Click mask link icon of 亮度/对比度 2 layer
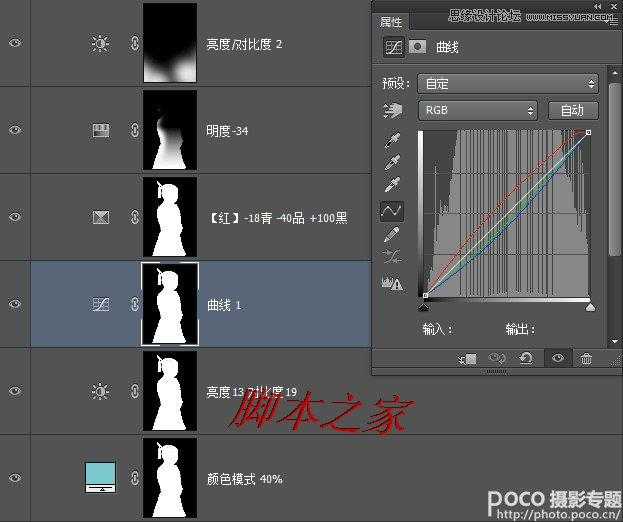This screenshot has height=522, width=623. [135, 43]
